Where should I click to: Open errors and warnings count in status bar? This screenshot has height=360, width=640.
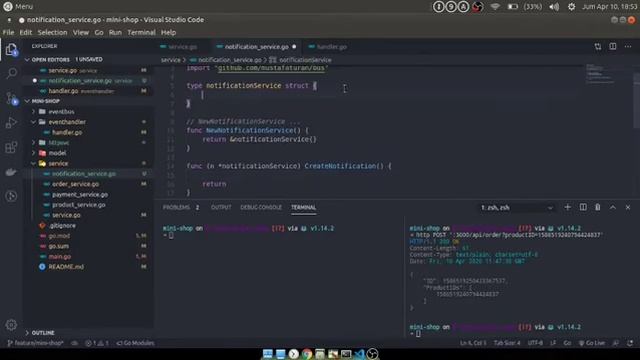coord(97,343)
